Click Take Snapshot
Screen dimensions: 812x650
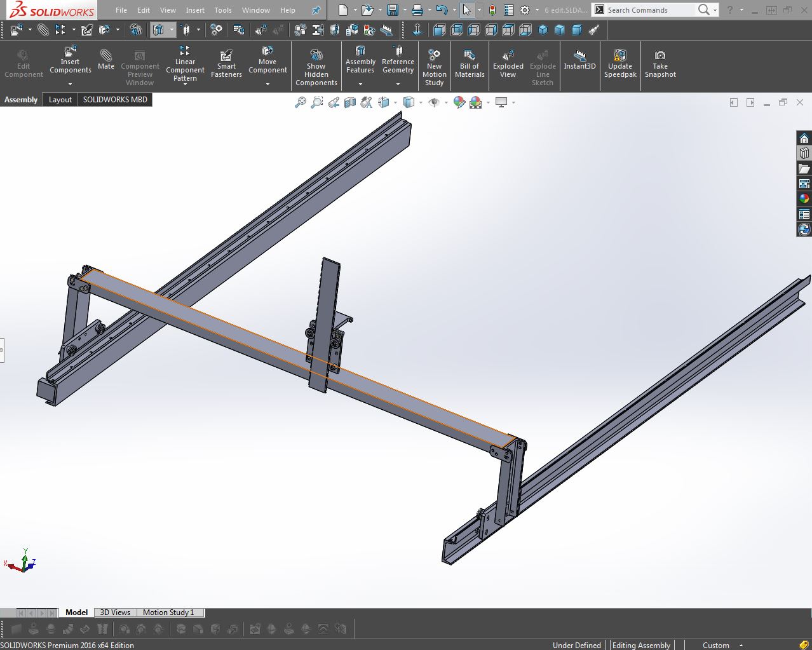(x=660, y=64)
